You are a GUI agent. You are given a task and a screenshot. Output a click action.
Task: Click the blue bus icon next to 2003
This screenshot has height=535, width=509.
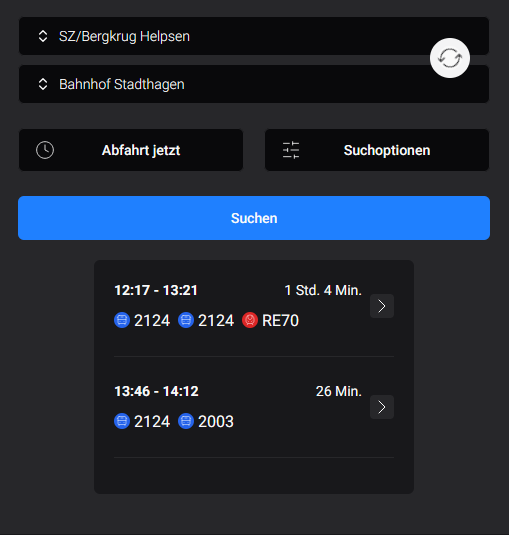pyautogui.click(x=186, y=421)
